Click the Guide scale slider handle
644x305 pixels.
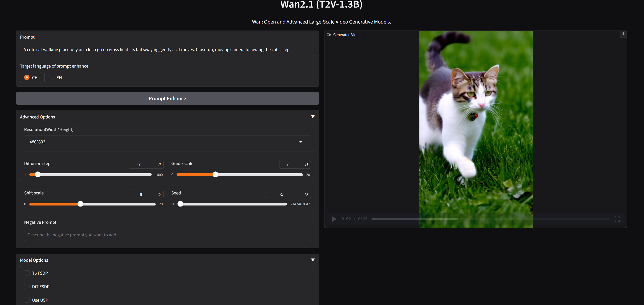(x=216, y=175)
